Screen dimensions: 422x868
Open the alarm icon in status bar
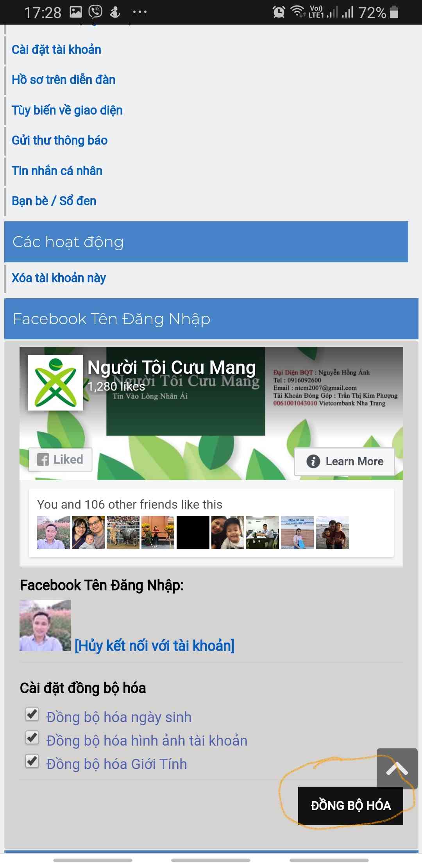click(x=279, y=13)
